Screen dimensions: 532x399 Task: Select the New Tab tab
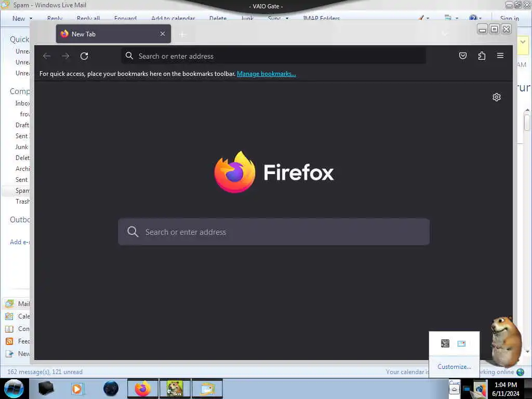113,34
